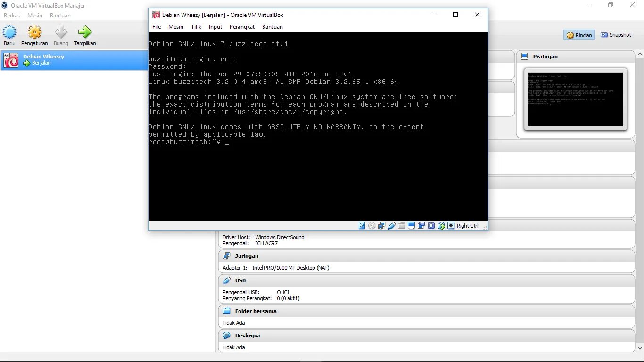Image resolution: width=644 pixels, height=362 pixels.
Task: Click CPU virtualization indicator in VM status bar
Action: (x=431, y=226)
